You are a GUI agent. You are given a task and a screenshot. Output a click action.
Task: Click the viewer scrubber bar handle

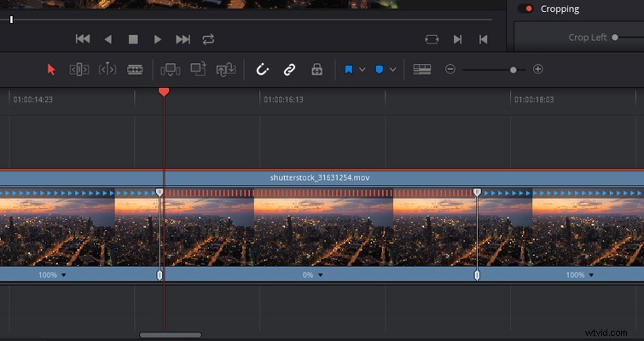coord(11,20)
